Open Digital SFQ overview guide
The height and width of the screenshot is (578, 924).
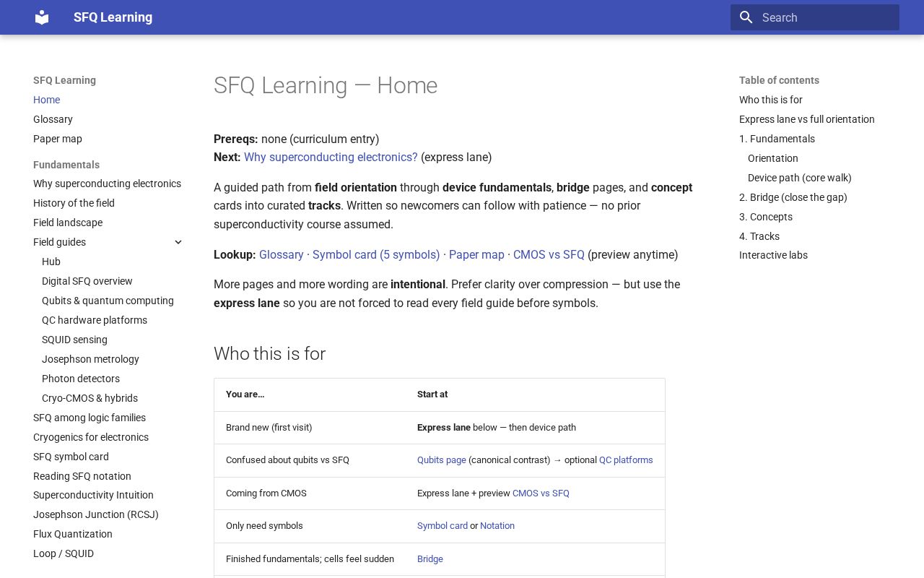pos(87,281)
